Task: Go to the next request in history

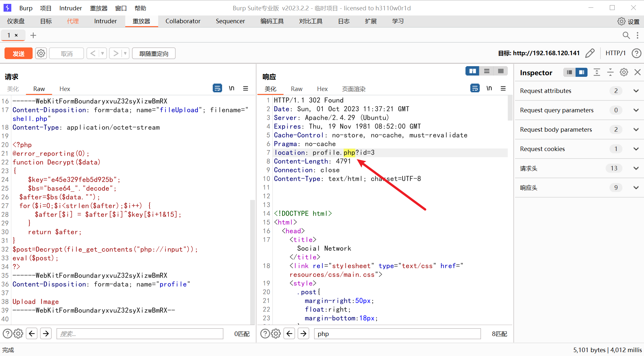Action: [116, 53]
